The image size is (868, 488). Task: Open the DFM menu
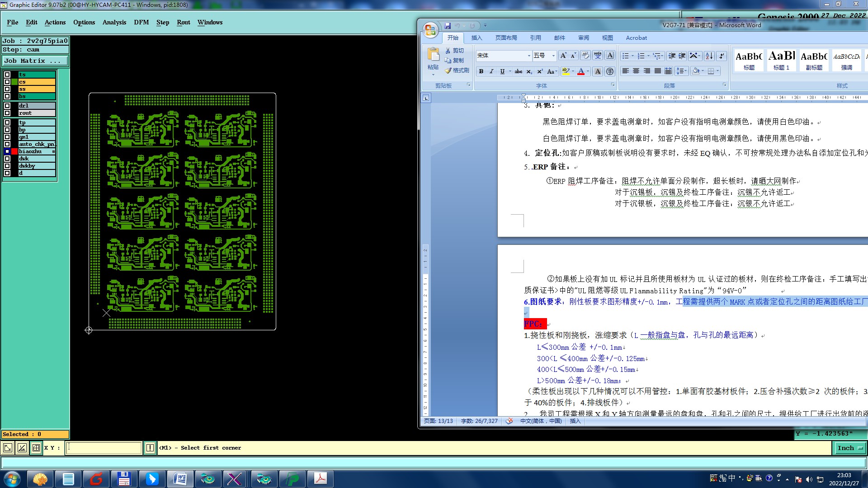pyautogui.click(x=141, y=22)
